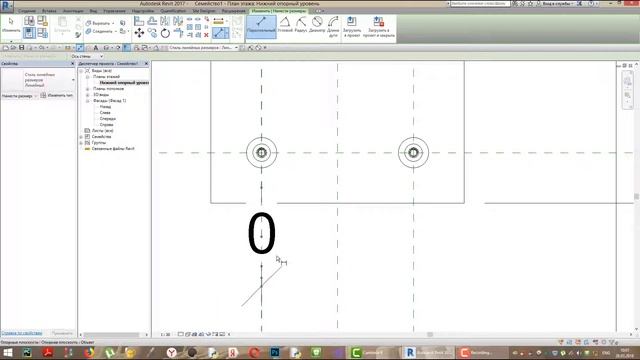Screen dimensions: 640x360
Task: Open Firefox from the taskbar
Action: (x=89, y=352)
